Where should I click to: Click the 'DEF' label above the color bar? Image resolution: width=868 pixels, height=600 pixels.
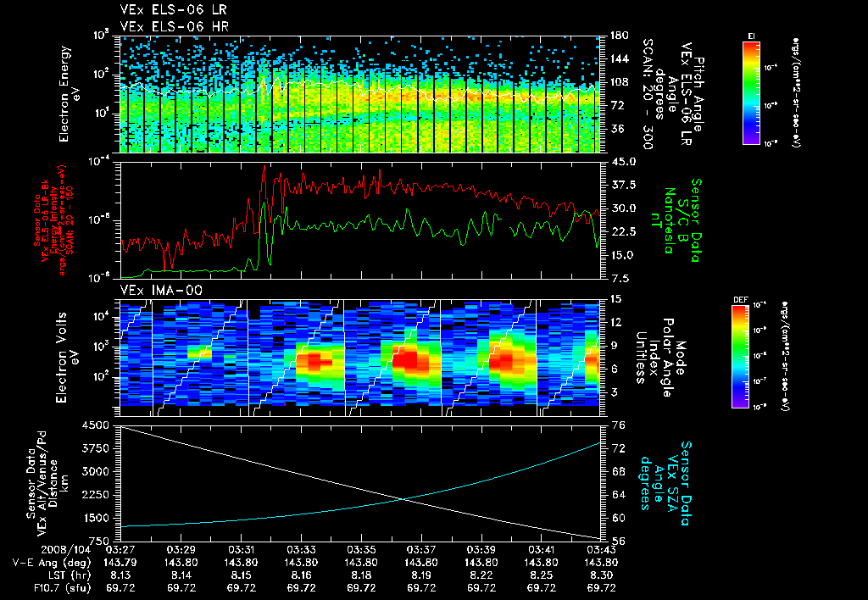[x=741, y=300]
